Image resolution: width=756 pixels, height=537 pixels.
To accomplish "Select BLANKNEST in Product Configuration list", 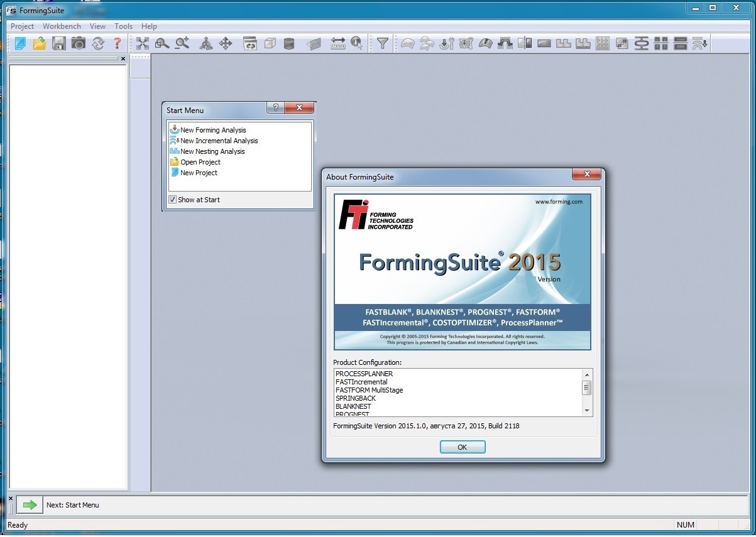I will click(353, 406).
